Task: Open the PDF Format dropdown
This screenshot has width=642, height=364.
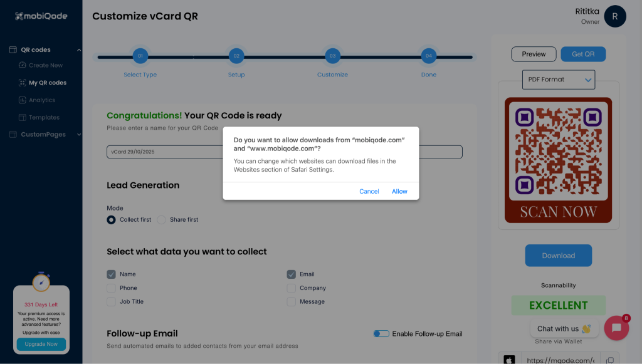Action: pos(558,80)
